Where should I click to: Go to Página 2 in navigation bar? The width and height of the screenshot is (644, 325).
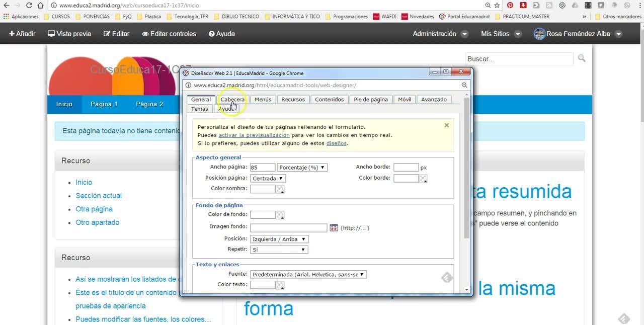point(149,104)
